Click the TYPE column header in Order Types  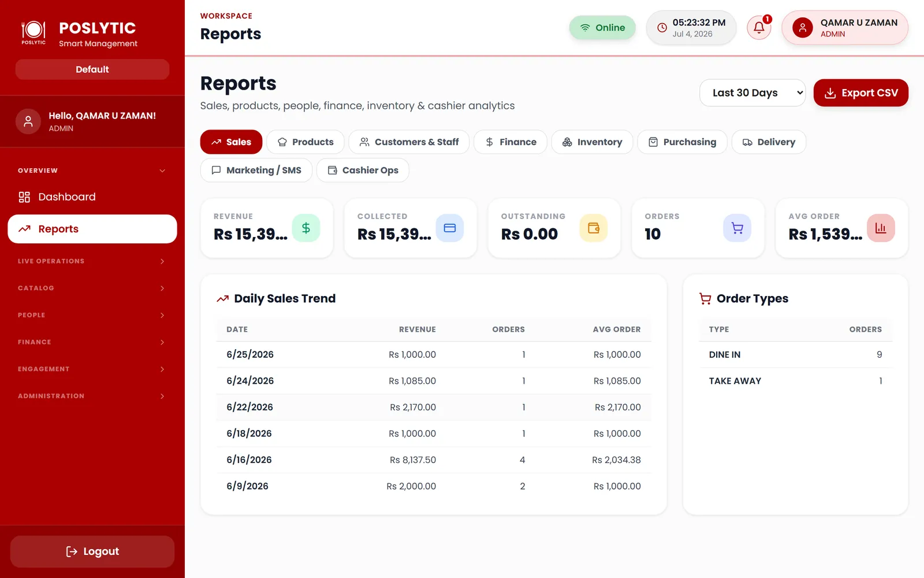point(719,329)
